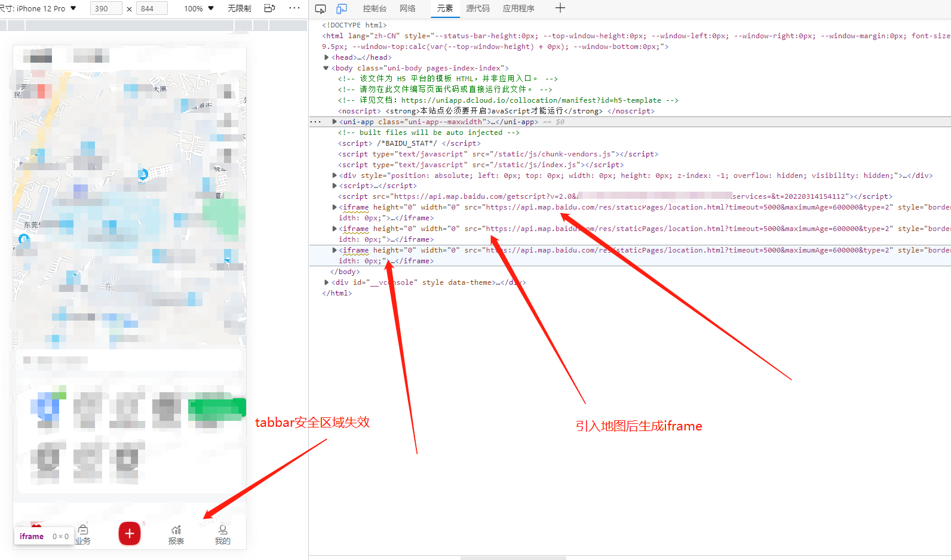Tap the red plus button in tabbar
Image resolution: width=951 pixels, height=560 pixels.
point(130,533)
